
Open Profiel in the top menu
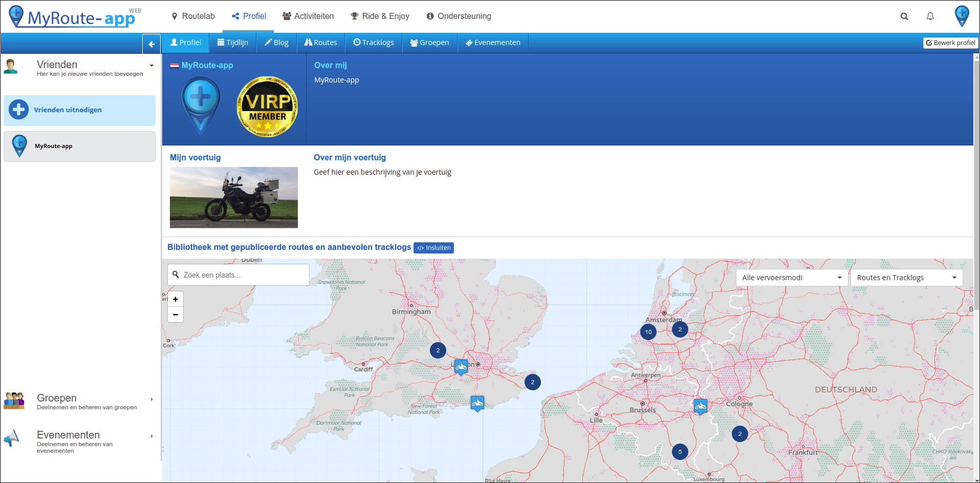249,16
